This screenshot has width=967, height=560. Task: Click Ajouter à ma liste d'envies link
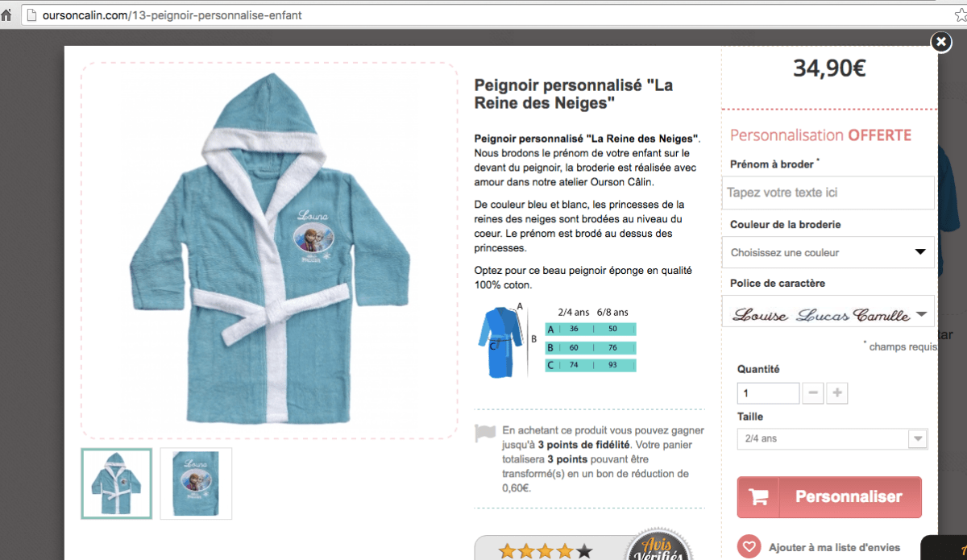[834, 547]
